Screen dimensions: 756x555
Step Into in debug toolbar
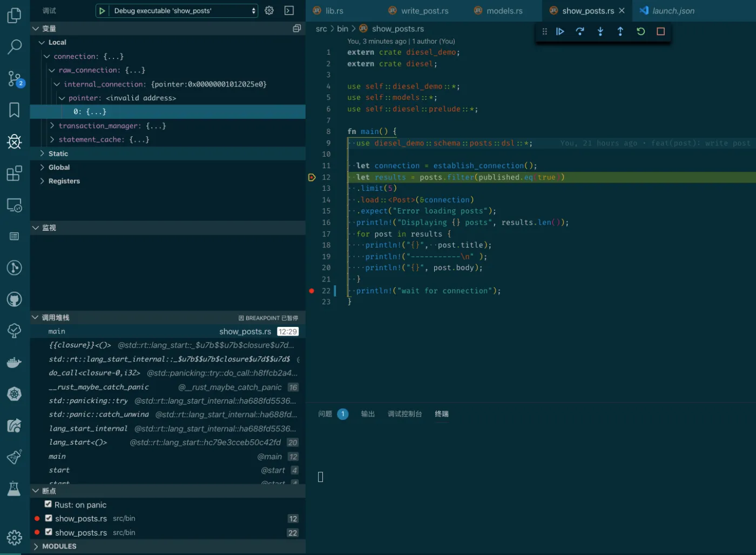point(600,31)
